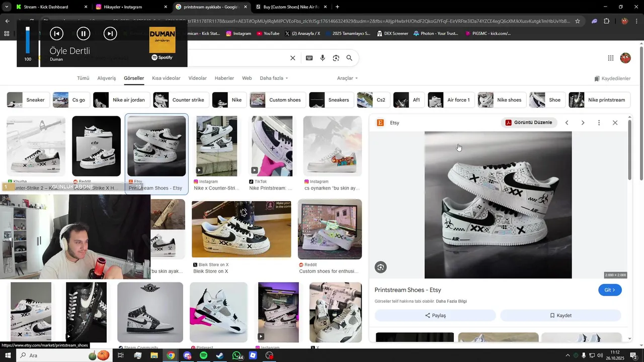Open Discord from the taskbar
644x362 pixels.
(x=187, y=355)
